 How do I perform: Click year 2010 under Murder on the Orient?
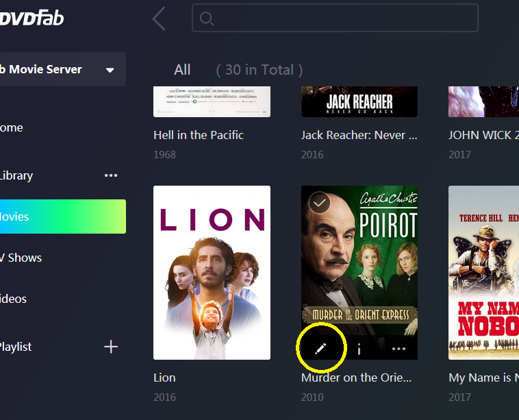click(x=312, y=397)
